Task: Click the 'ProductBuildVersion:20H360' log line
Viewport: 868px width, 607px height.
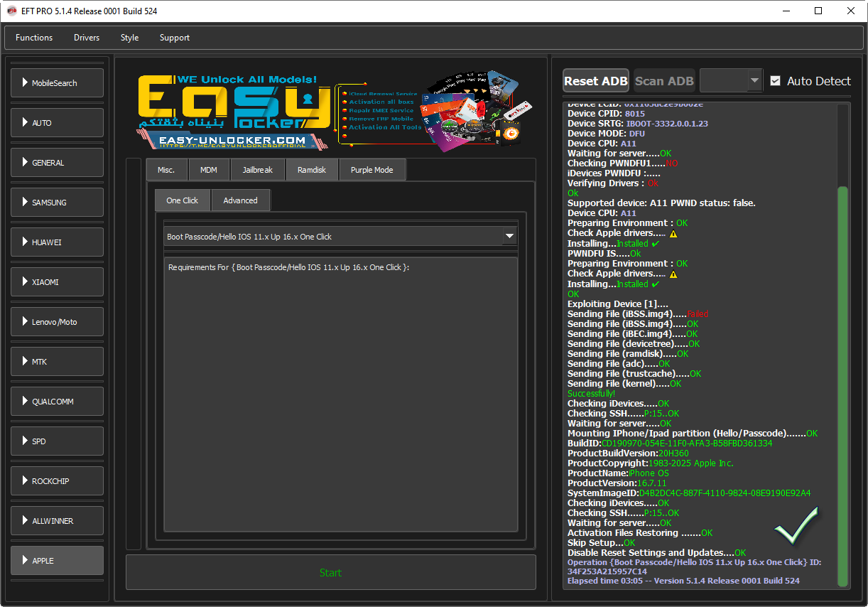Action: pyautogui.click(x=628, y=453)
